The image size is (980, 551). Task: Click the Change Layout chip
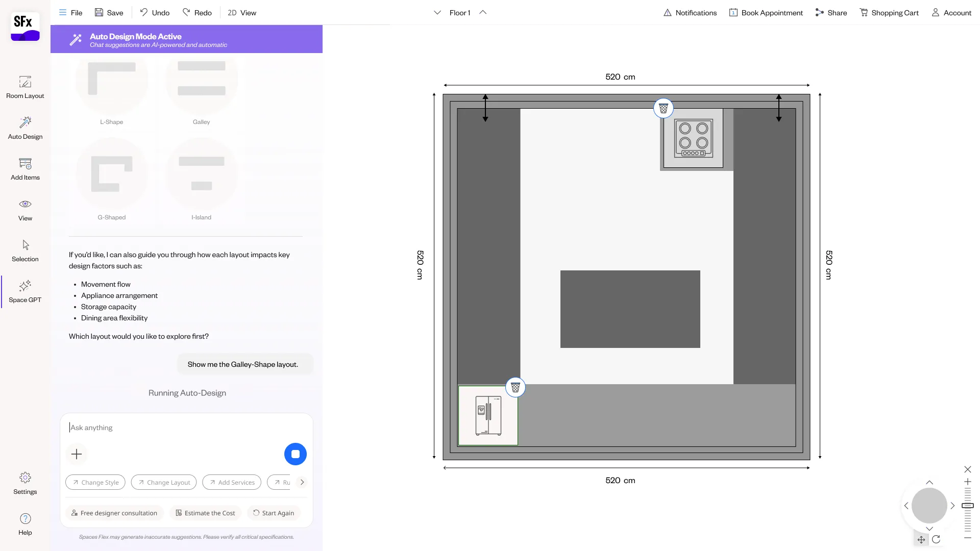click(164, 482)
